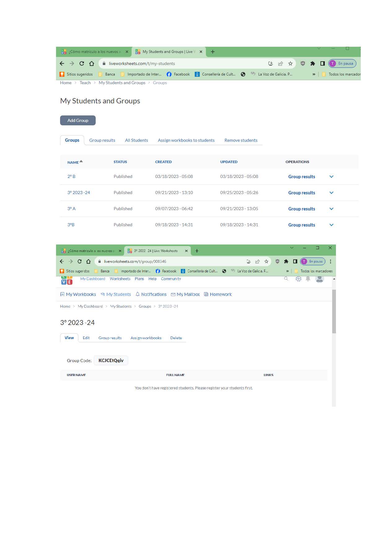Open Group results for 3º 2023-24

tap(301, 193)
